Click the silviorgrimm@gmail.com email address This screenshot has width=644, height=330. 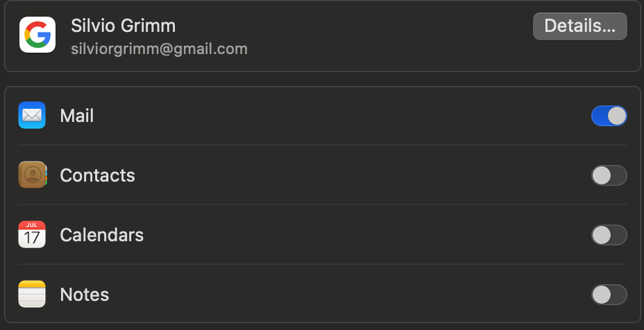click(159, 49)
